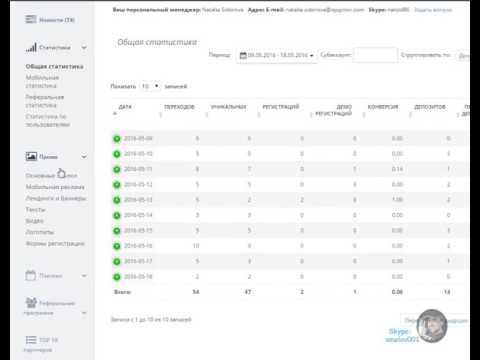The height and width of the screenshot is (360, 480).
Task: Open the Группировать по dropdown
Action: 464,55
